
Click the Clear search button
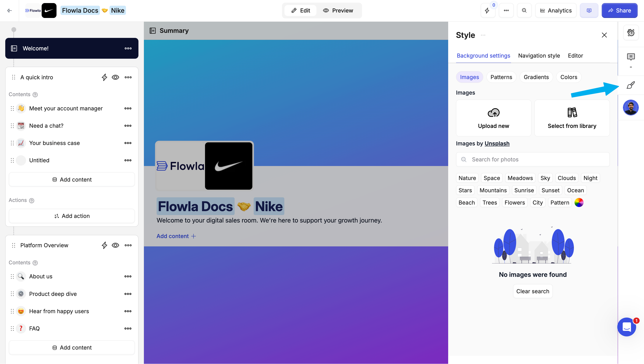coord(533,291)
